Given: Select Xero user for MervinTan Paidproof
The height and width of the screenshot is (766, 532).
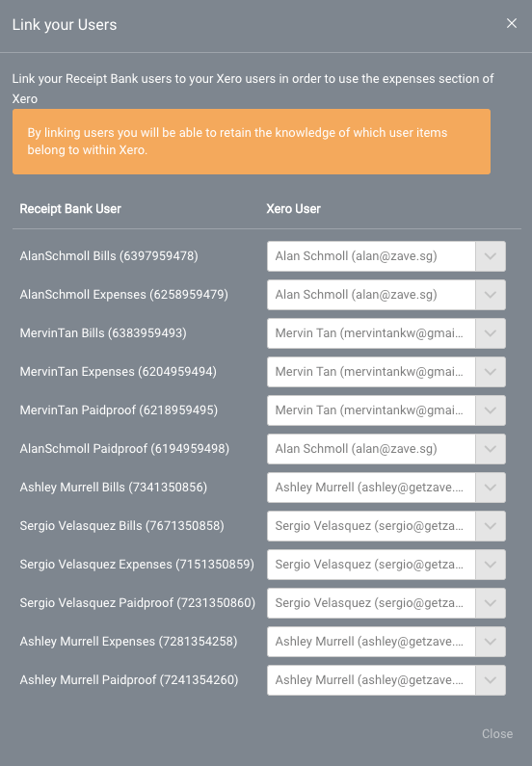Looking at the screenshot, I should [x=386, y=410].
